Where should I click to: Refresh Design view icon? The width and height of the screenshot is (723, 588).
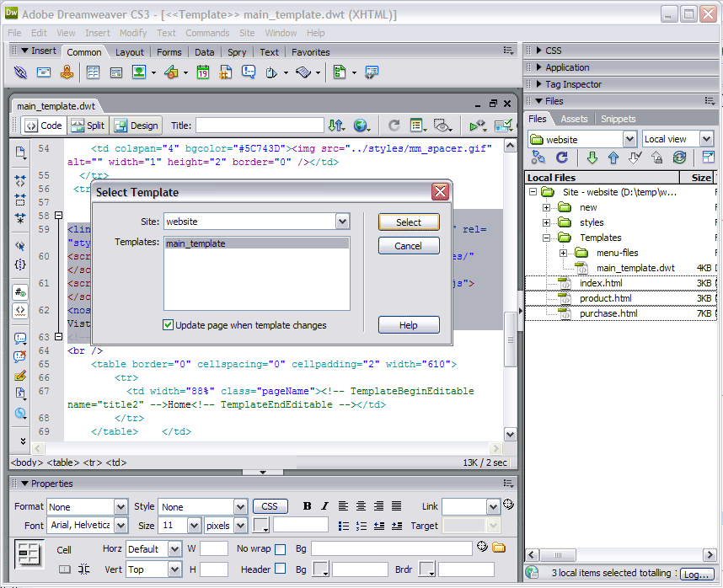(x=394, y=126)
